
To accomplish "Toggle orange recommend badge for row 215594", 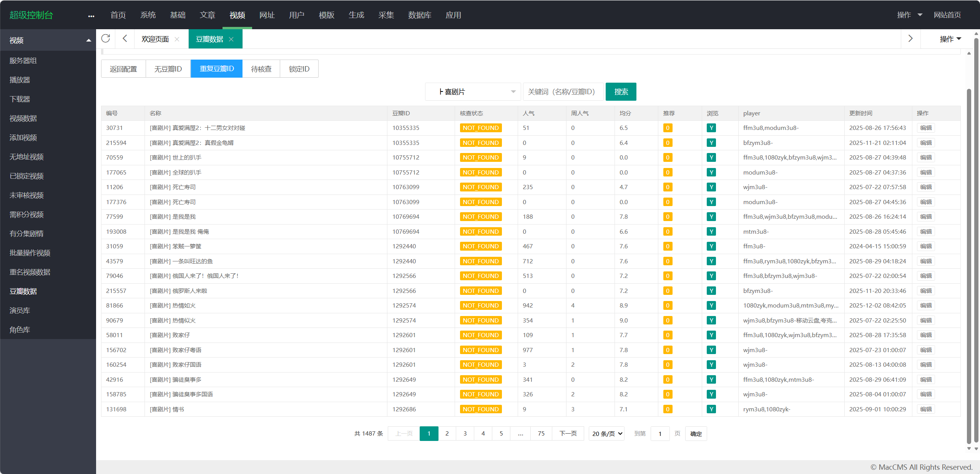I will 668,143.
